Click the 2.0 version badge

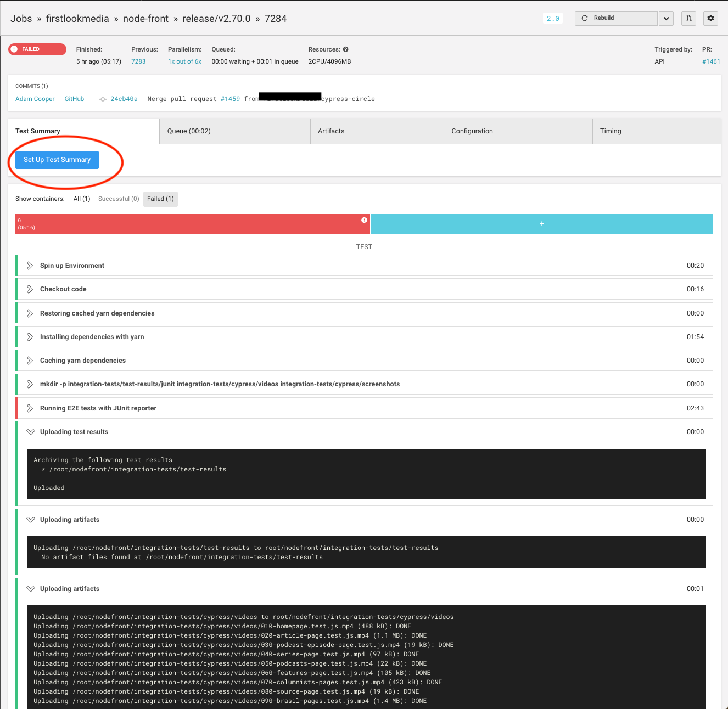(553, 19)
